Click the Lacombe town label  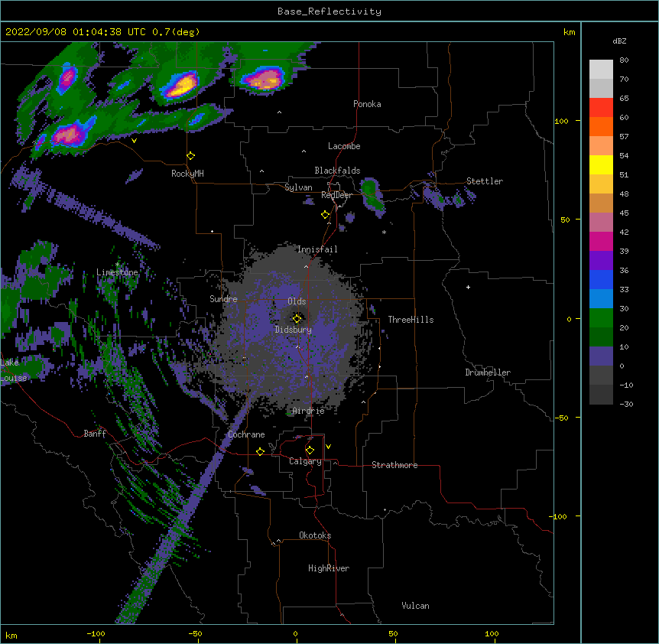(344, 146)
